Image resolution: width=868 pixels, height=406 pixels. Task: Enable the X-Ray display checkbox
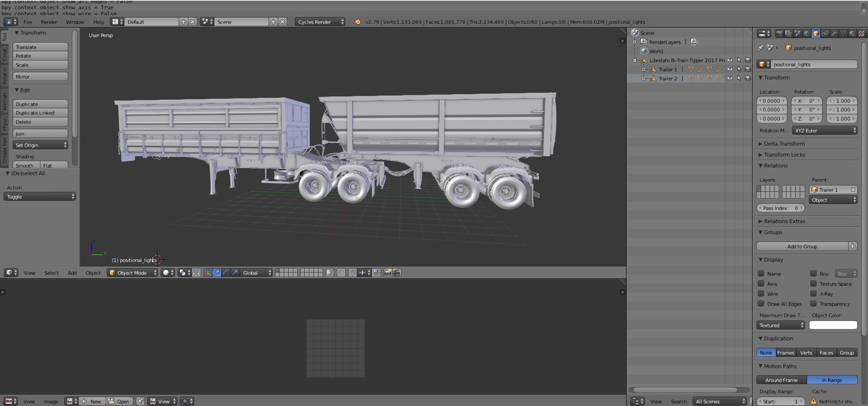click(813, 294)
